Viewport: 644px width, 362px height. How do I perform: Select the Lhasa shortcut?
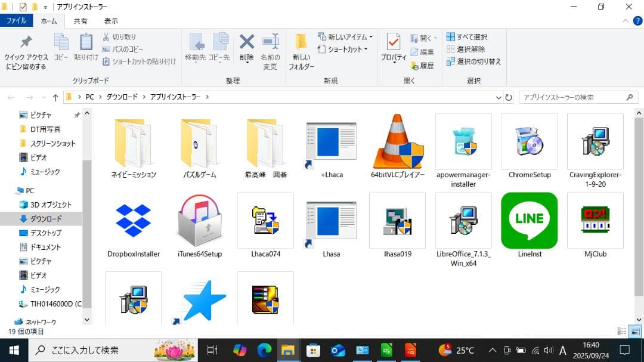[x=332, y=225]
